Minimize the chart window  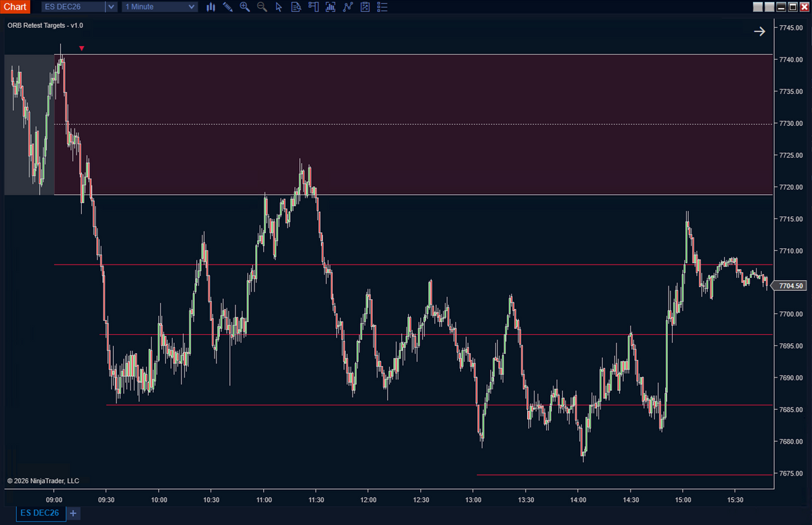click(x=781, y=7)
